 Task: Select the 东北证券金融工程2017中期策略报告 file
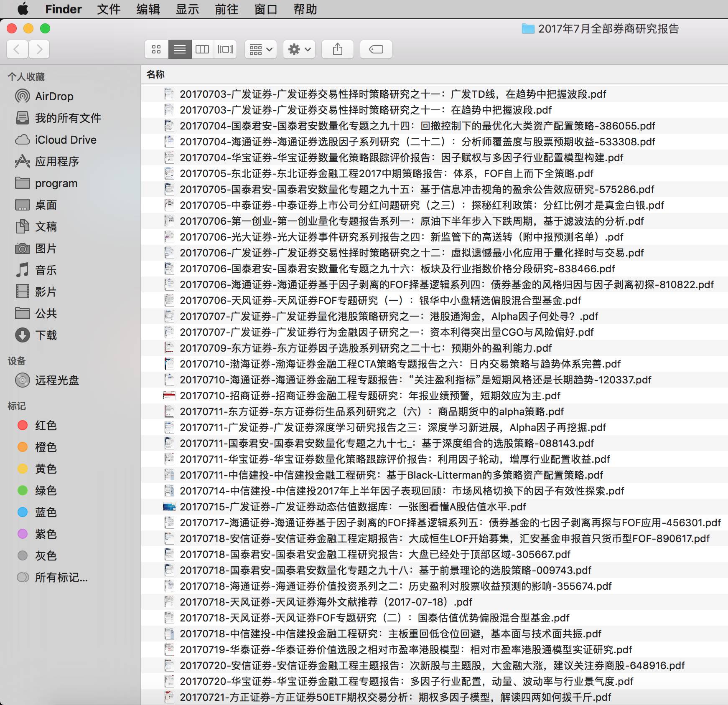point(435,173)
